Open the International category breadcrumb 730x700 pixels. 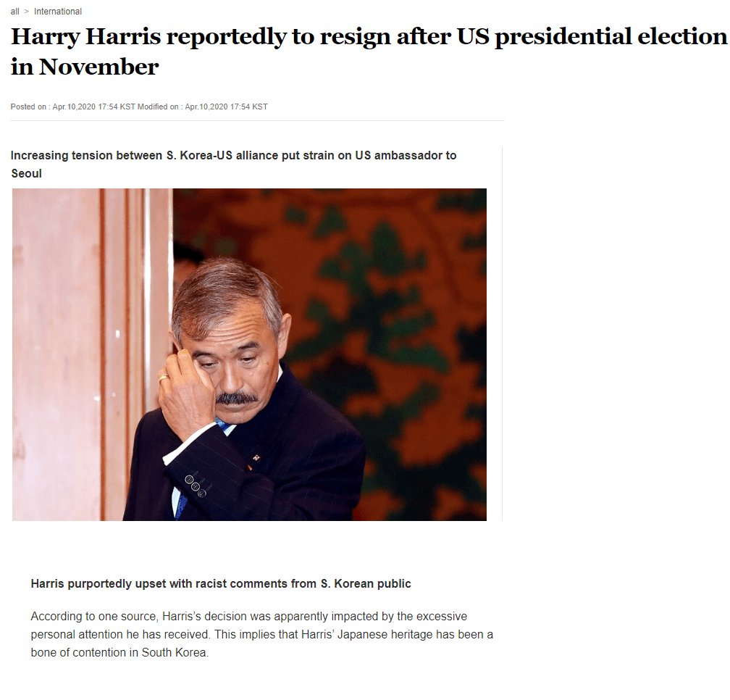tap(58, 12)
